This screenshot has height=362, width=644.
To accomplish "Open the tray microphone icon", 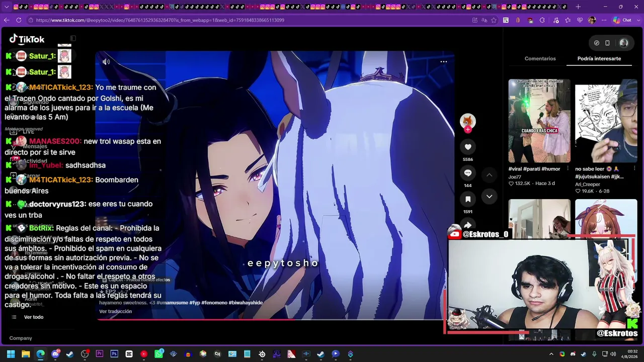I will tap(594, 354).
